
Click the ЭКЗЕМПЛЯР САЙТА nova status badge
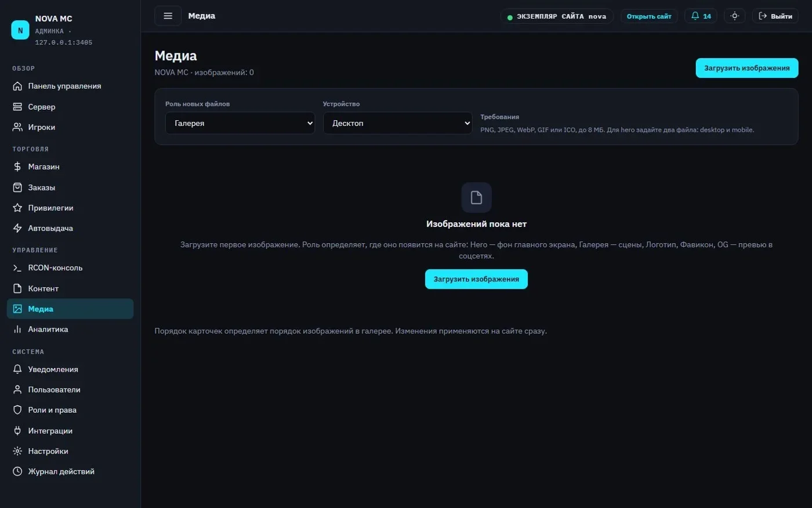pyautogui.click(x=557, y=16)
